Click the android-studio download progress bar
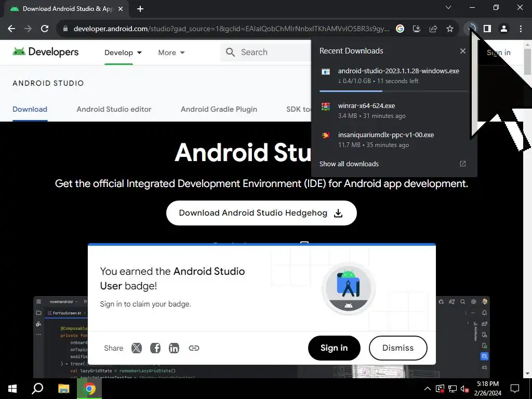The image size is (532, 399). 394,91
